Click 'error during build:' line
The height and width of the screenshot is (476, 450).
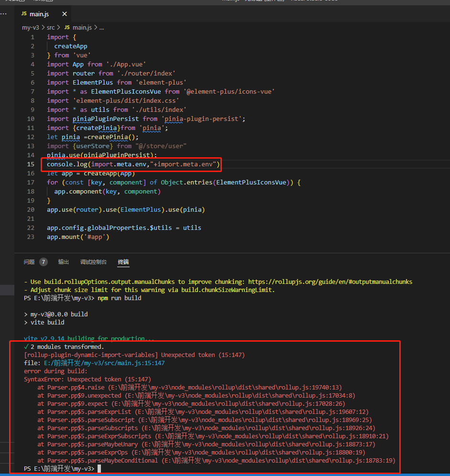[x=55, y=371]
